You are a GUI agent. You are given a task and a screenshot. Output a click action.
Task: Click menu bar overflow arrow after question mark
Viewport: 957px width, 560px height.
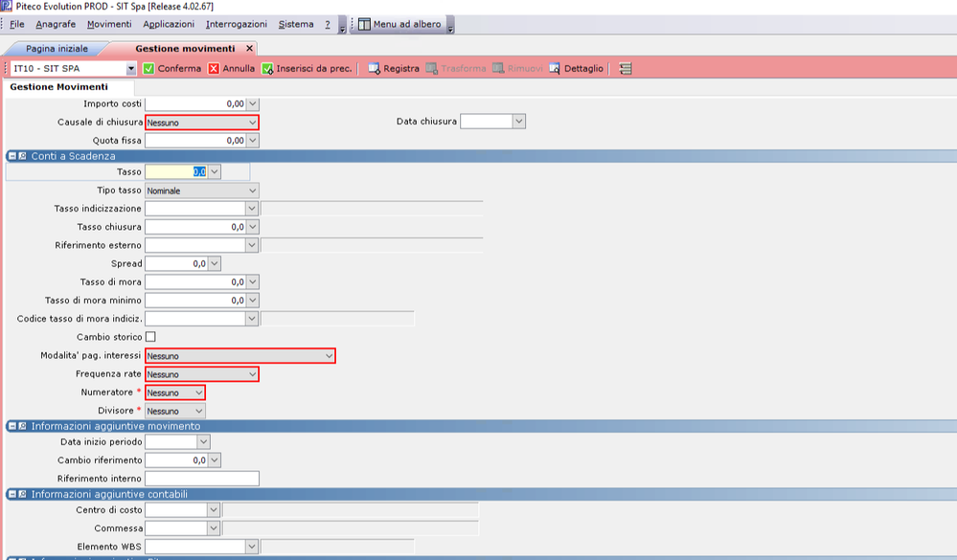tap(342, 26)
